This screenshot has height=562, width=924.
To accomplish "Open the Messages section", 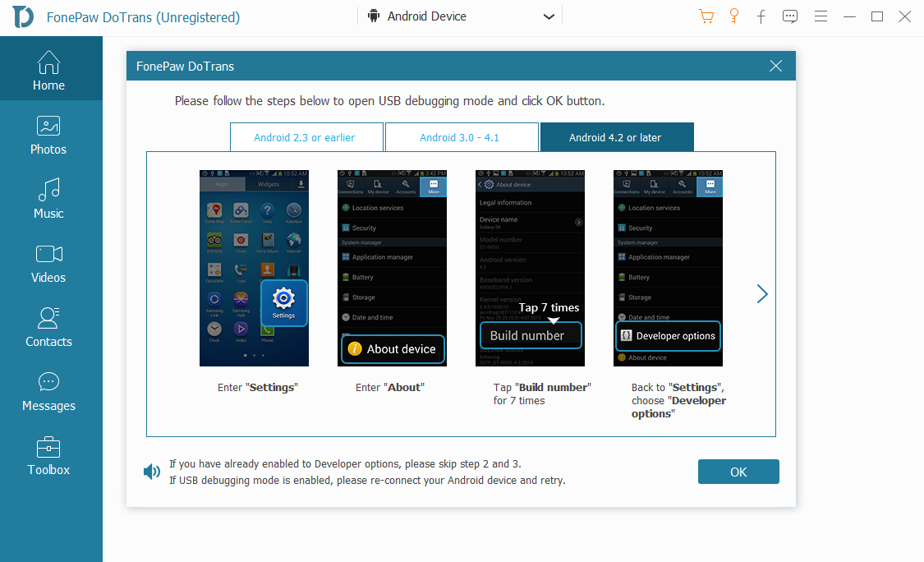I will (48, 390).
